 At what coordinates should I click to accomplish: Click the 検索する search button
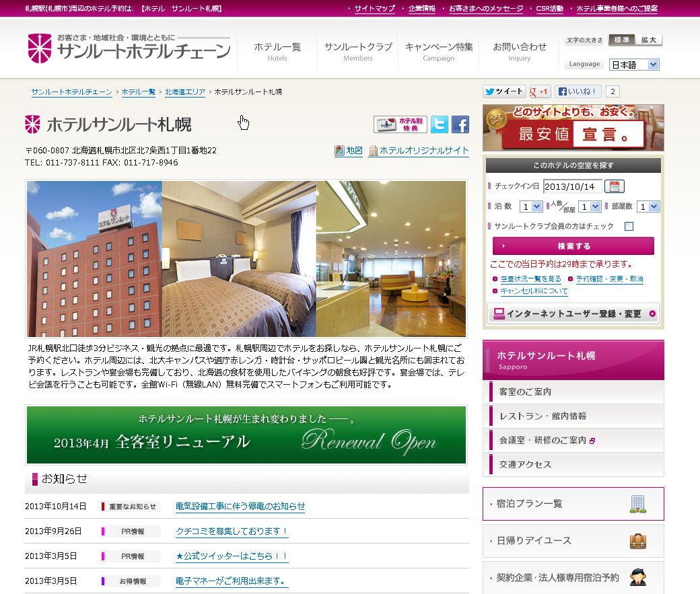coord(573,246)
